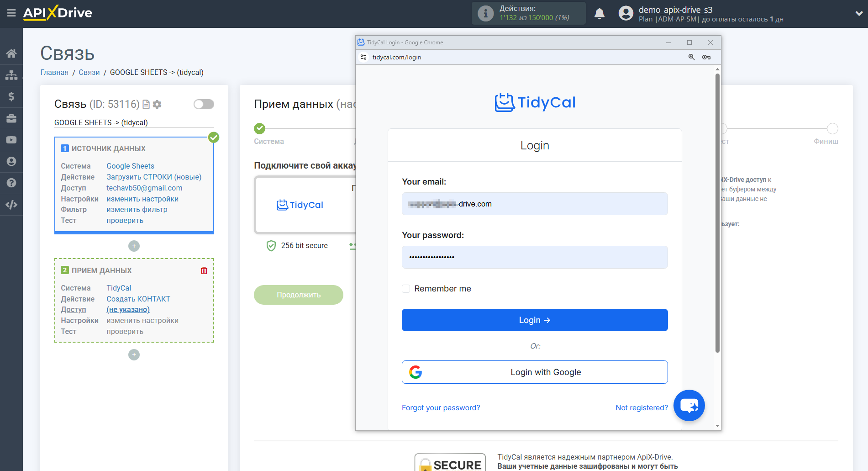Open the notifications bell icon
The height and width of the screenshot is (471, 868).
pos(599,13)
